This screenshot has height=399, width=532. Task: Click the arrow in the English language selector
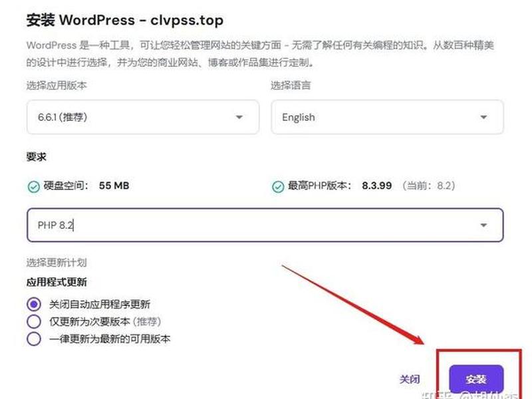483,117
